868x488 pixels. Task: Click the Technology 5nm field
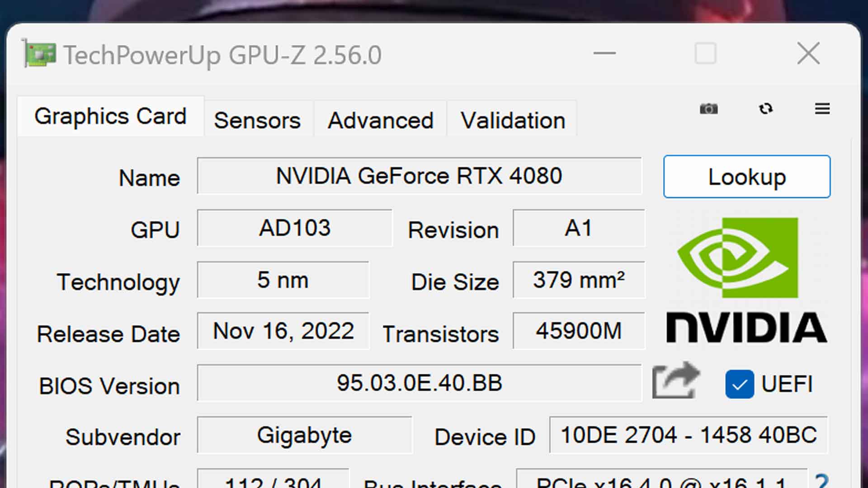click(283, 280)
